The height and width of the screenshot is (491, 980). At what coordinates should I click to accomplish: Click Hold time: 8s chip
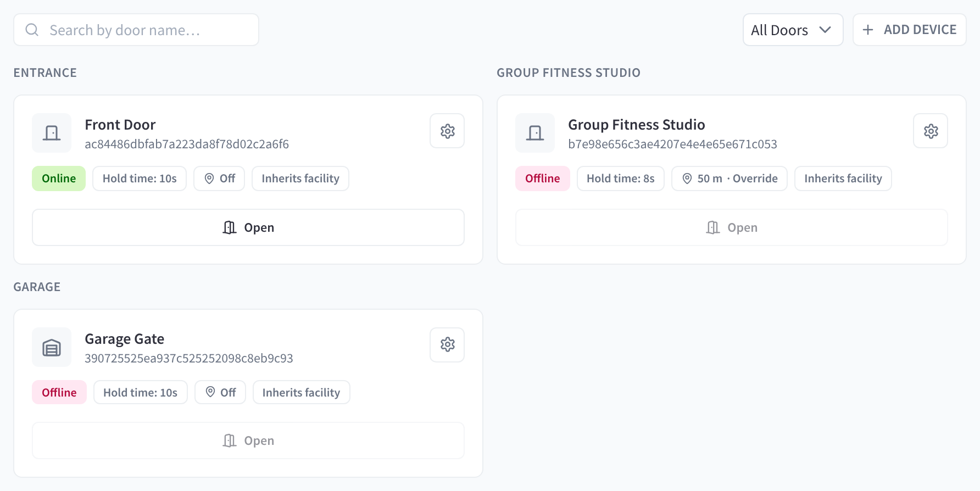[621, 178]
